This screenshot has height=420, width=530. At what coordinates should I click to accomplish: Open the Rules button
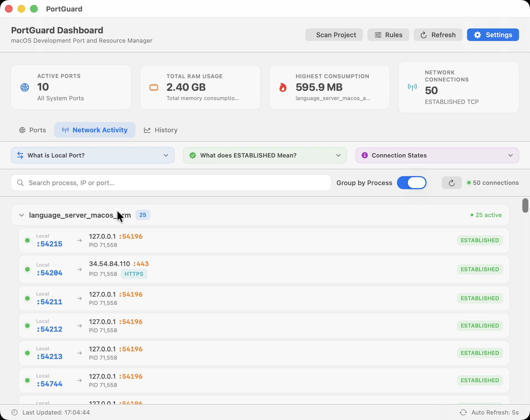388,35
